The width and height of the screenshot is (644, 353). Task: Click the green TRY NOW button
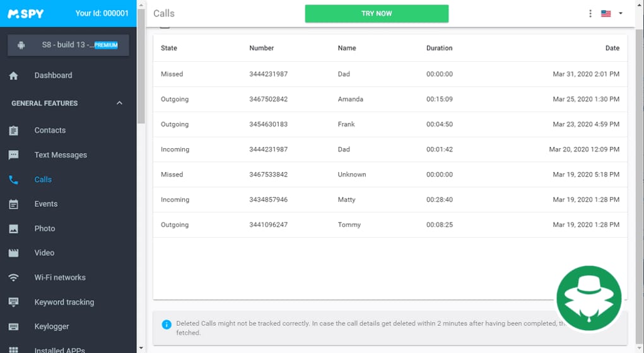click(x=377, y=14)
